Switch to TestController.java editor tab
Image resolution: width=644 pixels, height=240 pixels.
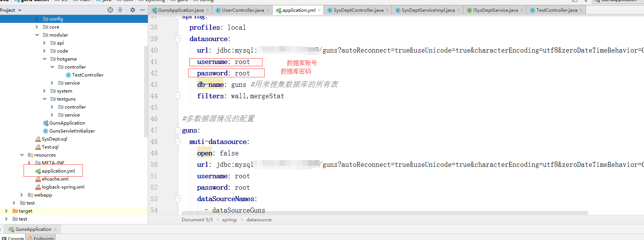(x=557, y=10)
